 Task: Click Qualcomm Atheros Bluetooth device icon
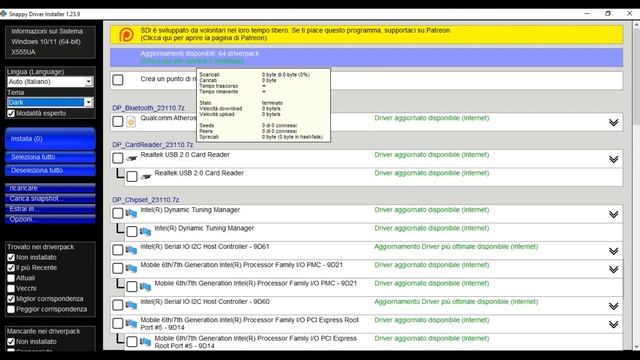pos(131,122)
